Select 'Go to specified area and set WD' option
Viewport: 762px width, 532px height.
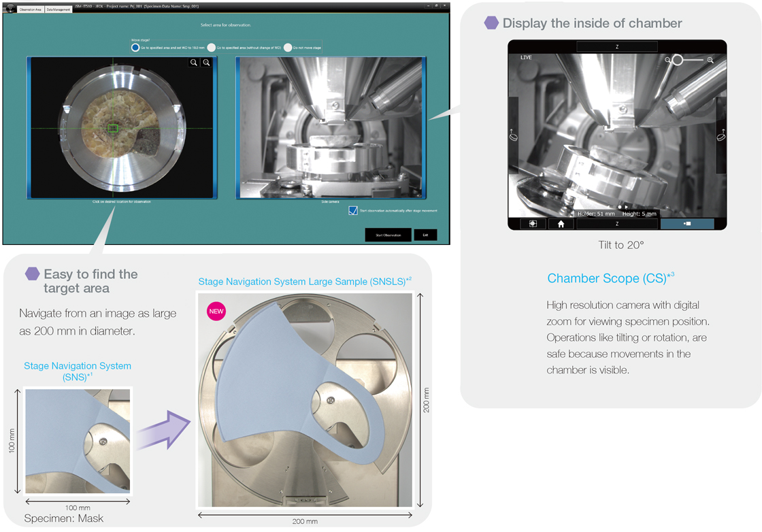click(x=135, y=48)
